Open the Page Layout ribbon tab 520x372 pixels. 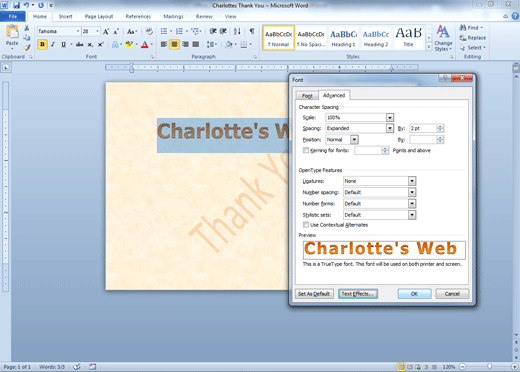coord(99,16)
